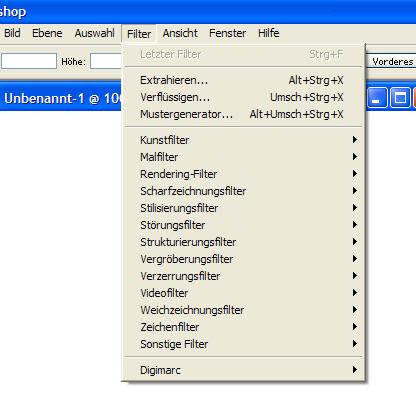
Task: Expand the Sonstige Filter submenu
Action: point(243,344)
